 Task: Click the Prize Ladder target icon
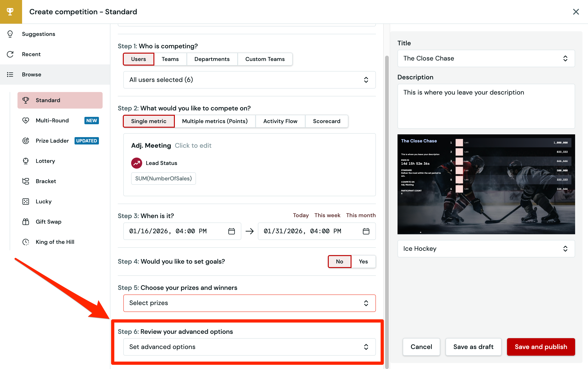(26, 141)
